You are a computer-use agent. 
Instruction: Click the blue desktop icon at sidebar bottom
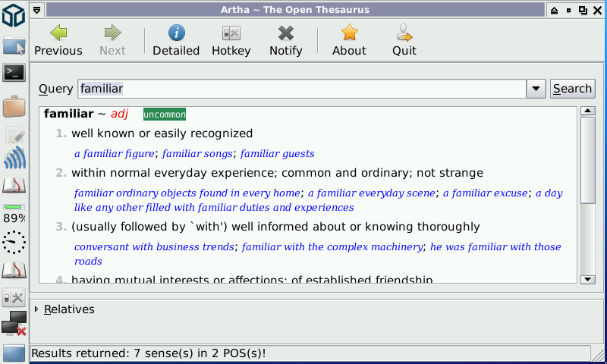[x=14, y=353]
